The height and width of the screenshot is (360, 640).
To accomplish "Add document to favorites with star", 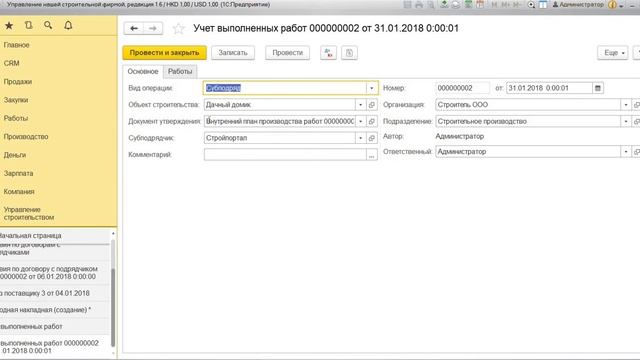I will (x=178, y=28).
